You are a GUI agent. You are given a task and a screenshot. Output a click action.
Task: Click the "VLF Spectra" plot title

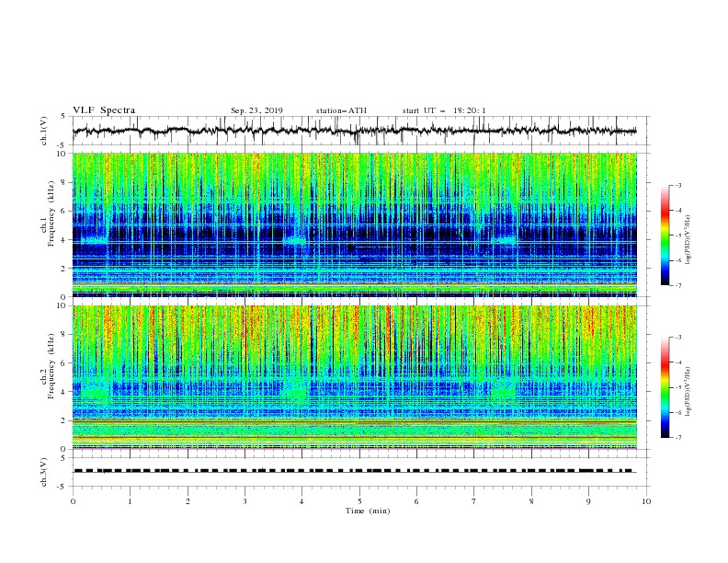pyautogui.click(x=104, y=110)
